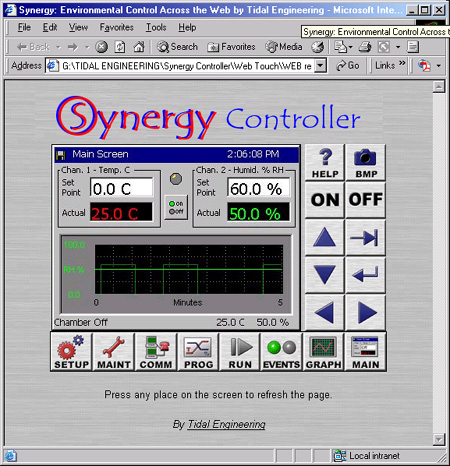Edit Channel 1 temperature set point 0.0 C

tap(122, 188)
